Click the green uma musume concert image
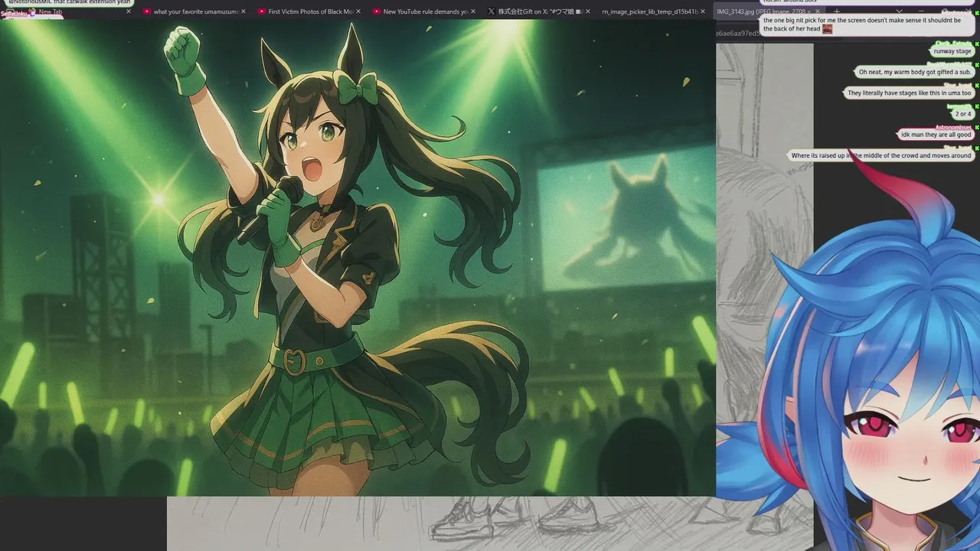The height and width of the screenshot is (551, 980). click(x=358, y=258)
